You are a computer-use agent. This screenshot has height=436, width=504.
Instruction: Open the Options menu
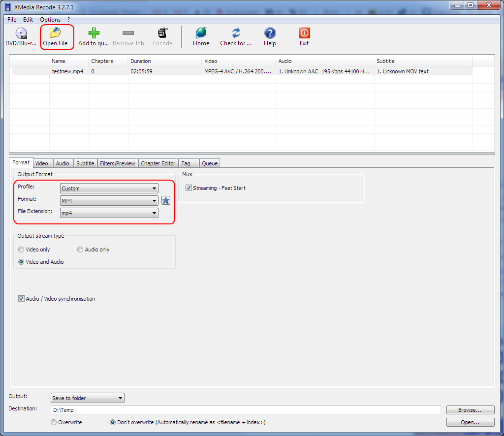coord(50,20)
